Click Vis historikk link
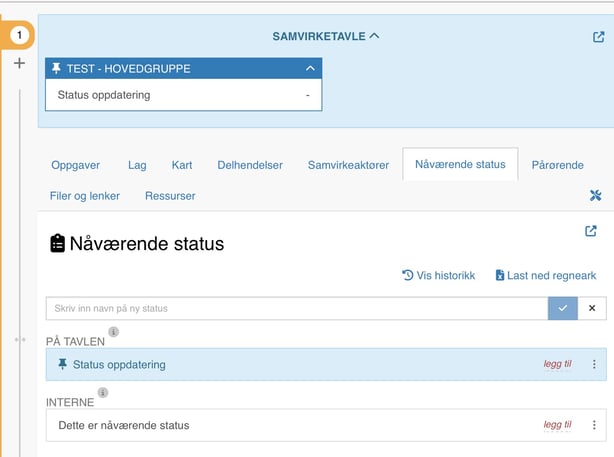 coord(438,275)
